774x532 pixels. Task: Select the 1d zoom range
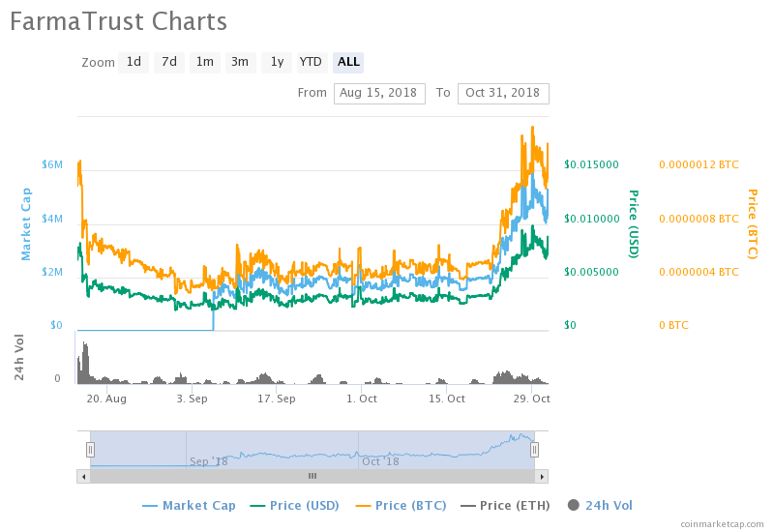134,62
